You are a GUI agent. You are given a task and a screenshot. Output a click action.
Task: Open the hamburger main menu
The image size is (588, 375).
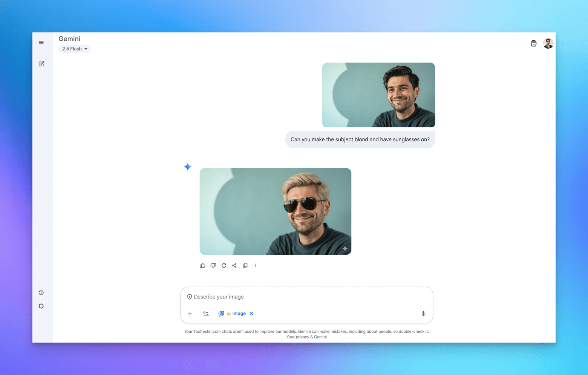click(x=41, y=43)
